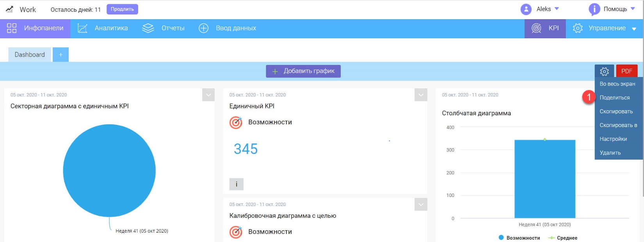644x242 pixels.
Task: Expand the Секторная диаграмма widget options chevron
Action: [x=208, y=95]
